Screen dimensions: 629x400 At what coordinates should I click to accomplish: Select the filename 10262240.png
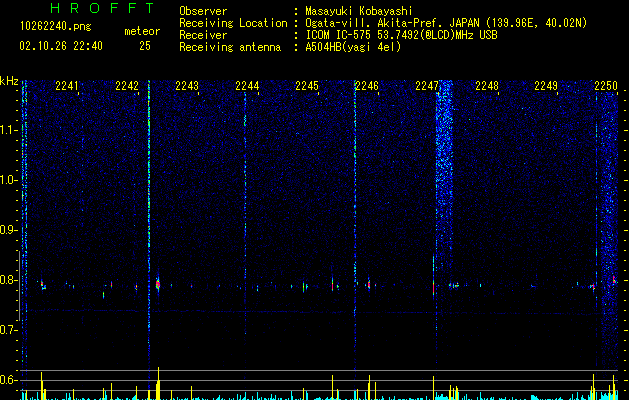56,26
